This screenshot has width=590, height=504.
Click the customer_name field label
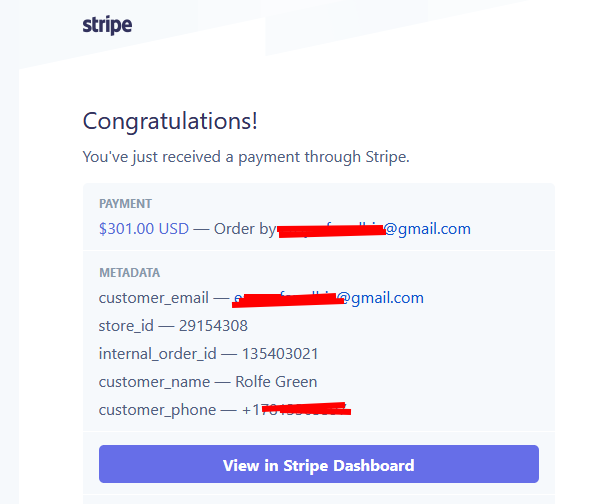[x=154, y=382]
